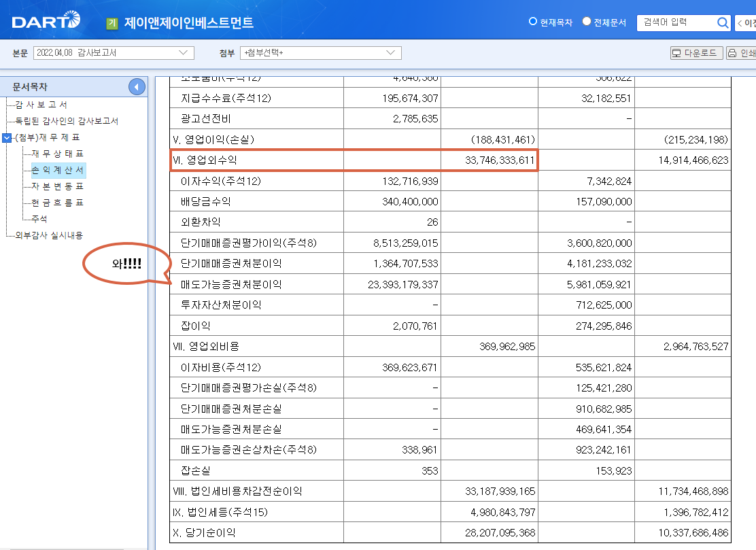Click row label 매도가능증권처분이익
The height and width of the screenshot is (550, 756).
click(231, 284)
